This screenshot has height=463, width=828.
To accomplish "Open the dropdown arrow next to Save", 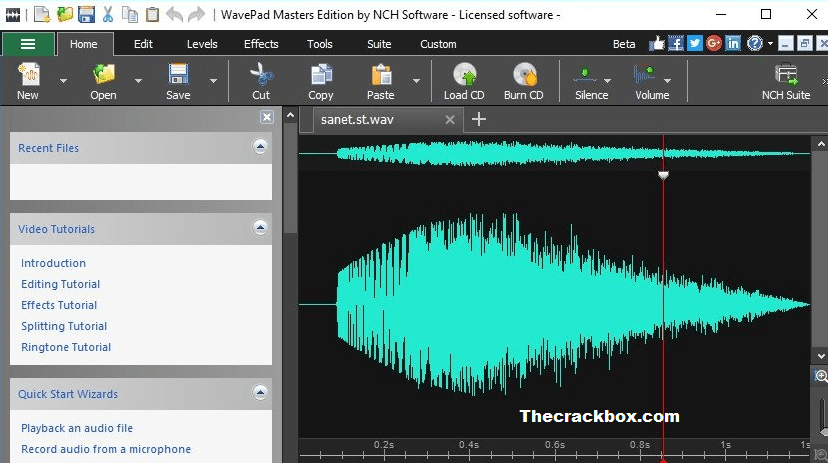I will click(213, 81).
